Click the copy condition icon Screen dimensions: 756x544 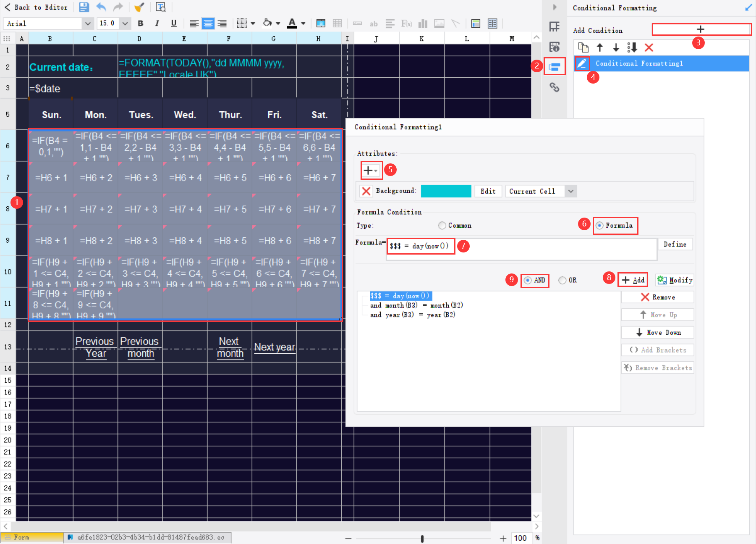click(x=583, y=47)
